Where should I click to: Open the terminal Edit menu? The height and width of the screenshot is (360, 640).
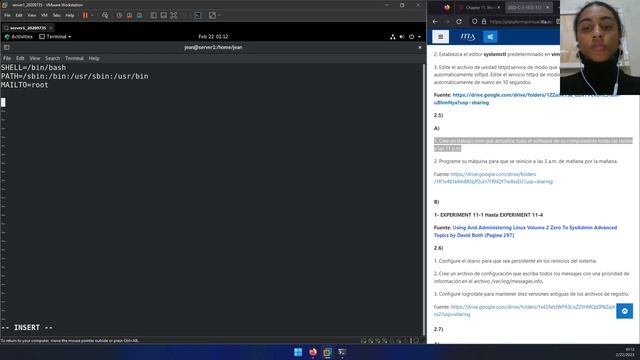click(20, 58)
